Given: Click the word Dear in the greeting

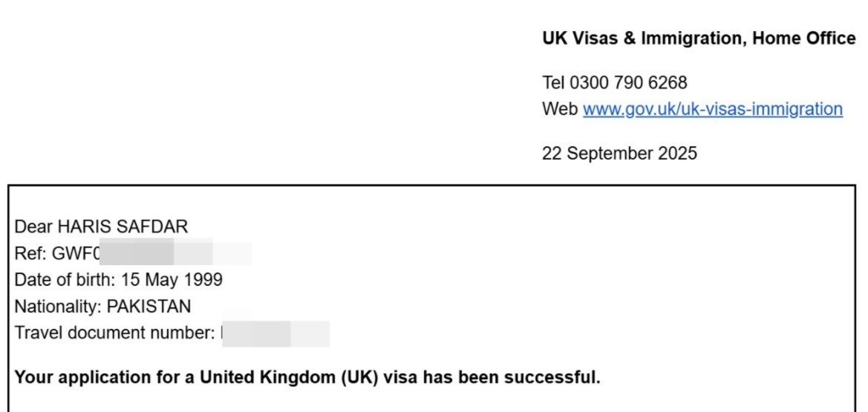Looking at the screenshot, I should click(30, 227).
